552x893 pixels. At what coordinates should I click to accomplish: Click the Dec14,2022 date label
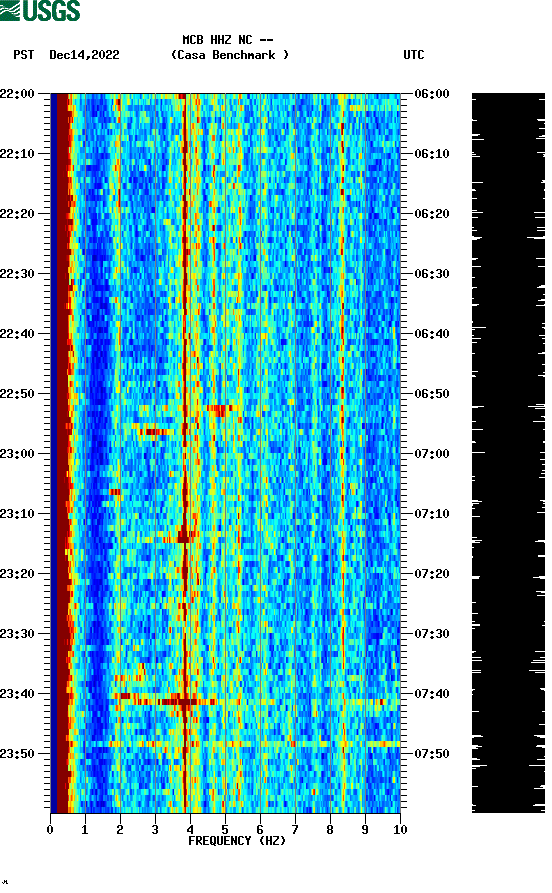pyautogui.click(x=84, y=55)
